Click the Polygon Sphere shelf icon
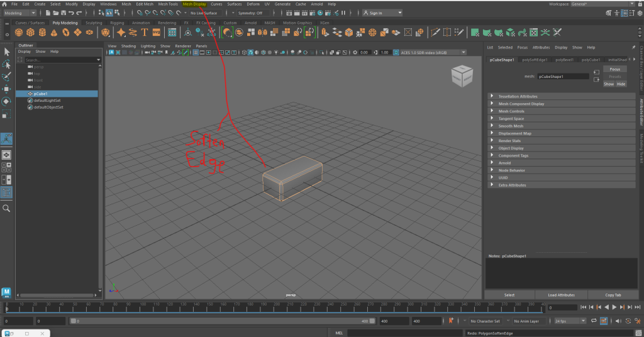 18,31
